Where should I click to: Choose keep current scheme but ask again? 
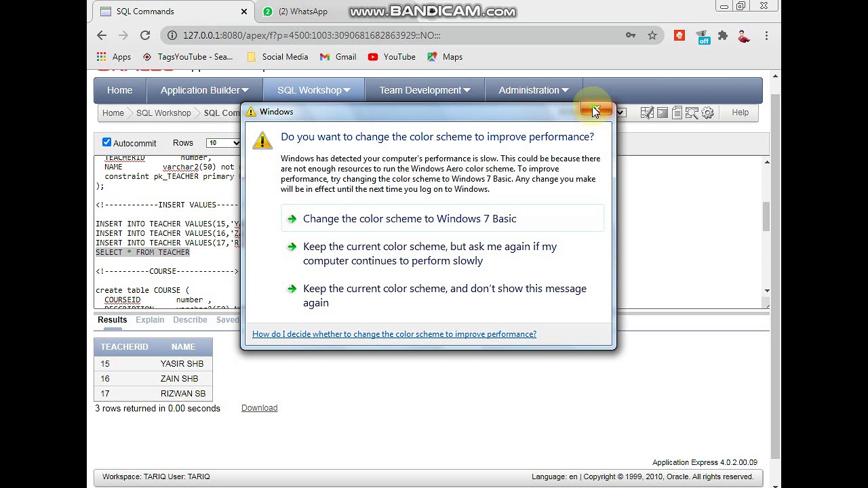coord(442,253)
